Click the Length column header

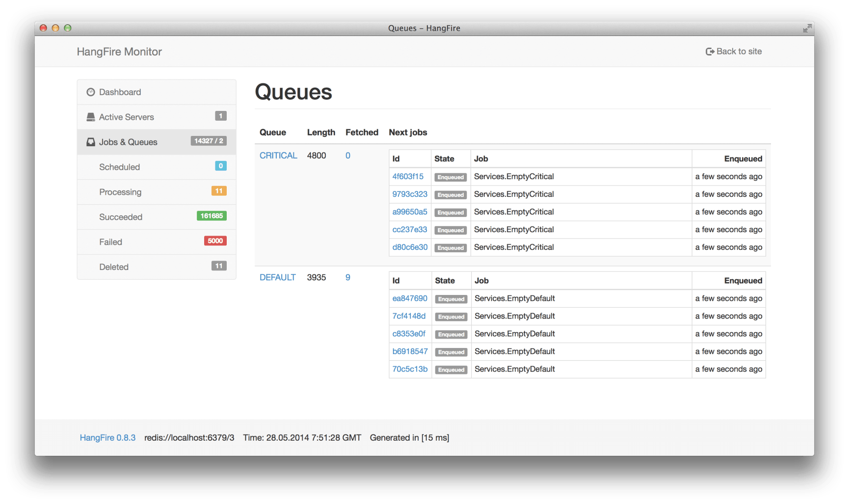click(x=321, y=133)
